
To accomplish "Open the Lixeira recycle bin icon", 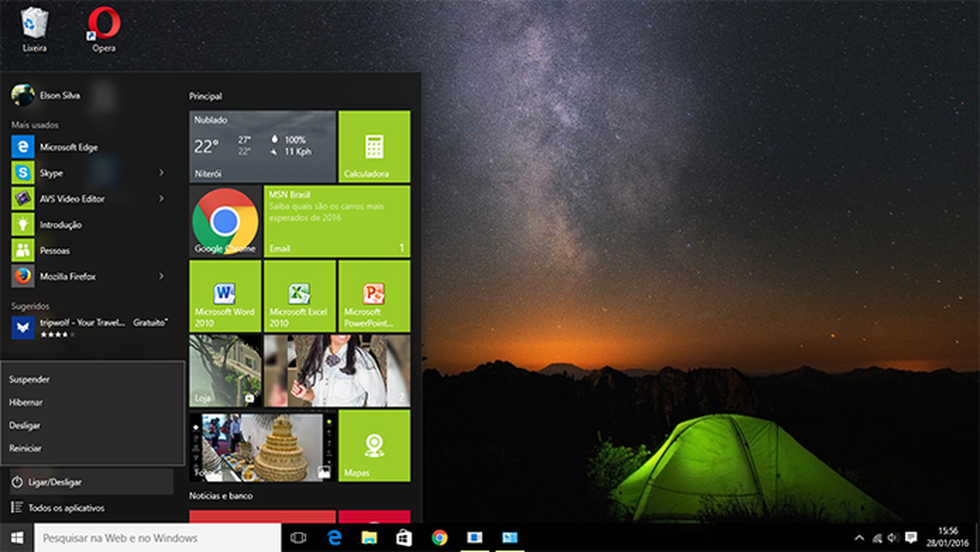I will 34,29.
